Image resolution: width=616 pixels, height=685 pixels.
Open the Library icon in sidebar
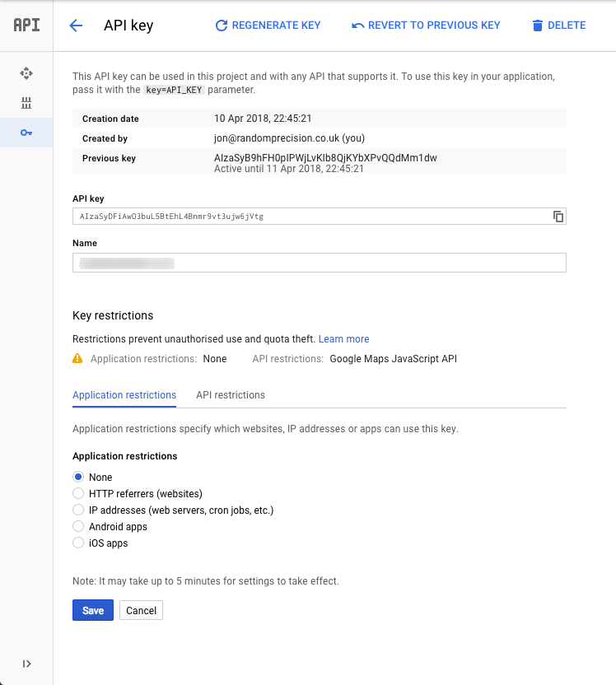tap(26, 103)
